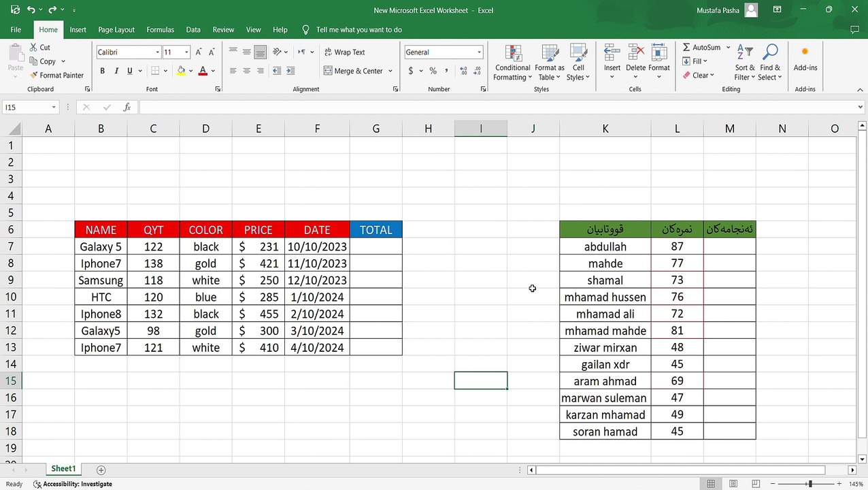Expand Merge & Center options arrow
This screenshot has width=868, height=490.
click(x=390, y=71)
